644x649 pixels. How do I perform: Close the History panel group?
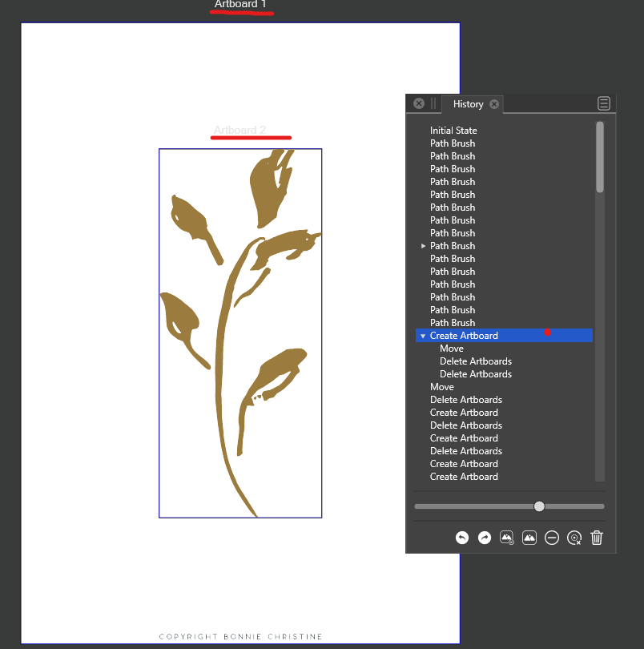(x=419, y=103)
